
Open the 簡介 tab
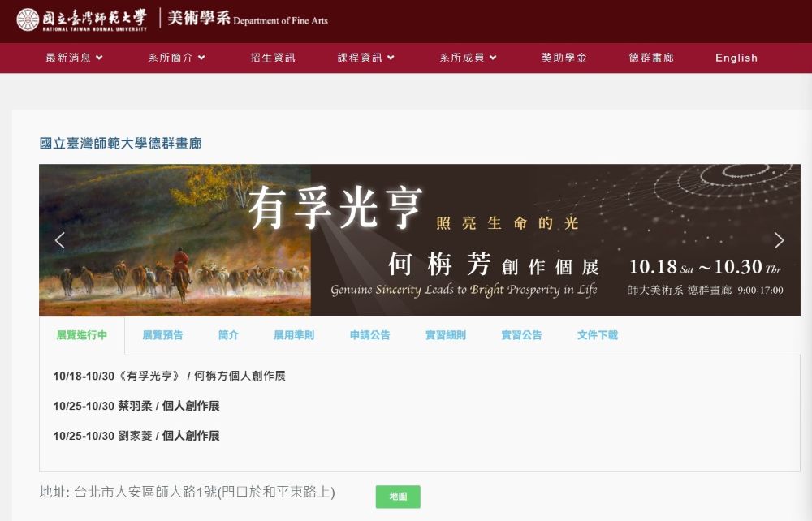[x=228, y=335]
